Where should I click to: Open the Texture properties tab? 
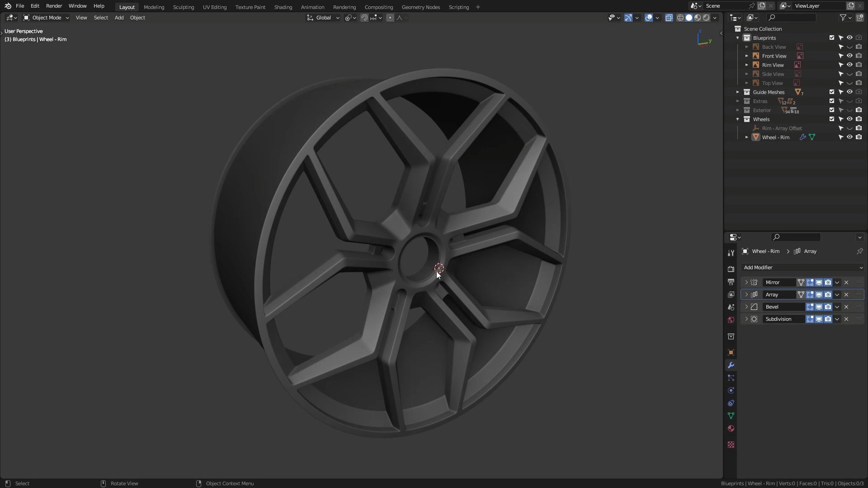[x=731, y=445]
